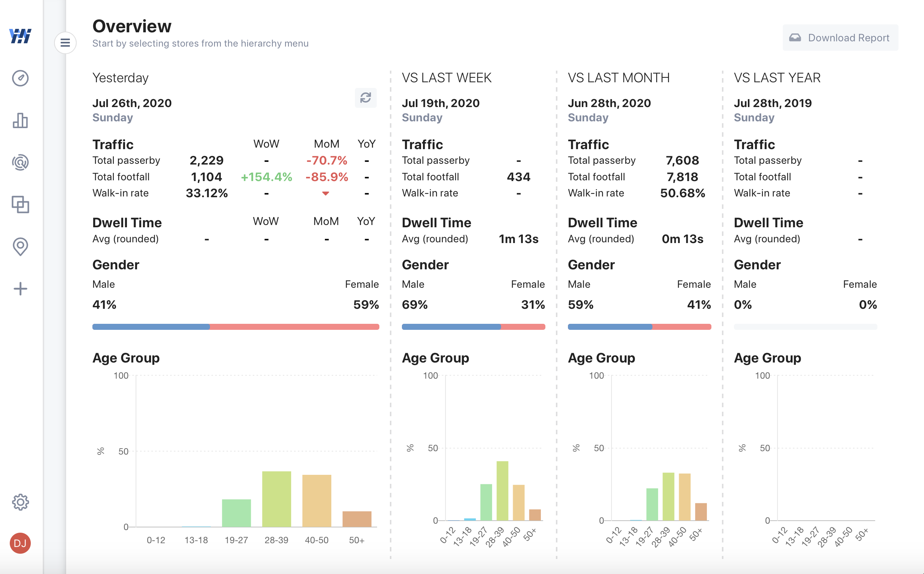Viewport: 924px width, 574px height.
Task: Click the +154.4% WoW footfall value
Action: coord(266,177)
